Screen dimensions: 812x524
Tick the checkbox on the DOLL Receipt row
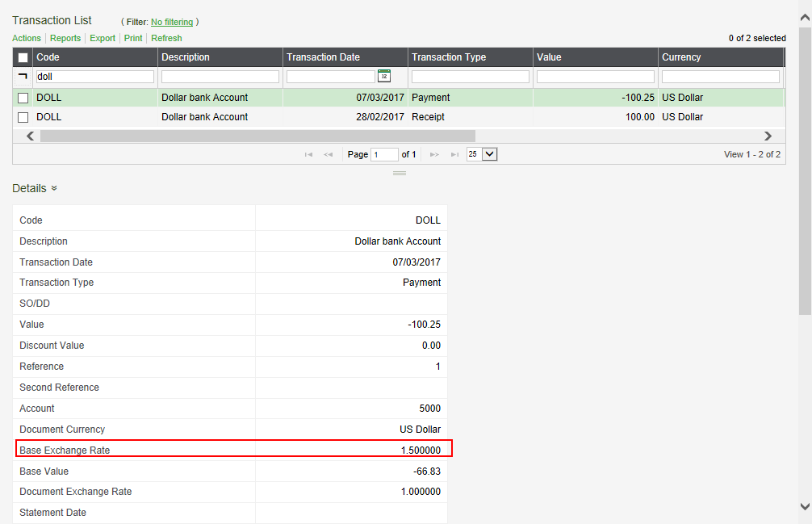coord(22,116)
